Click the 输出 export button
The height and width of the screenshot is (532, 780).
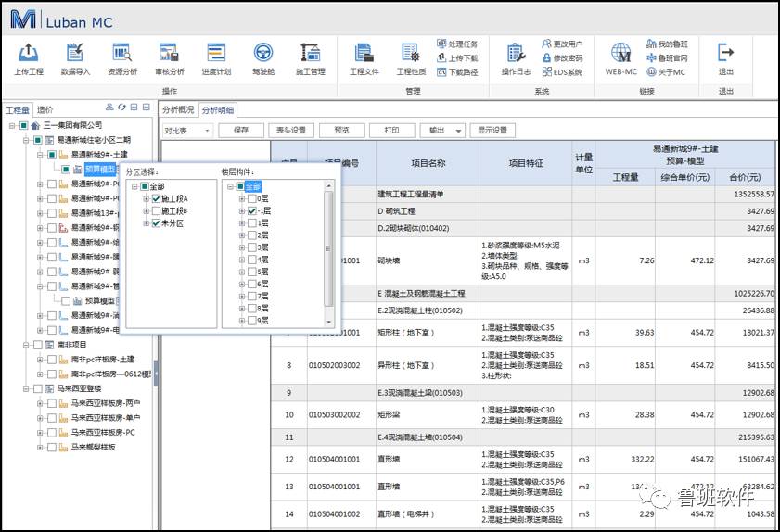click(x=437, y=131)
